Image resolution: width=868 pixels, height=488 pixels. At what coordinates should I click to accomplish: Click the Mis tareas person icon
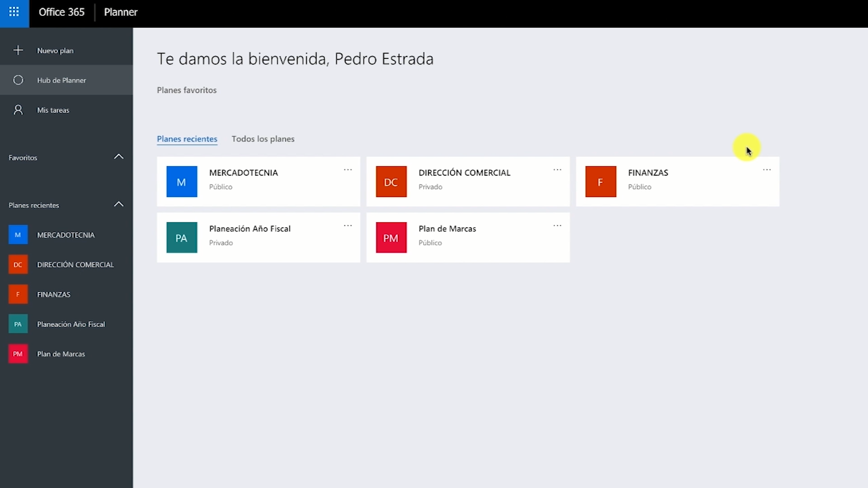(x=18, y=110)
